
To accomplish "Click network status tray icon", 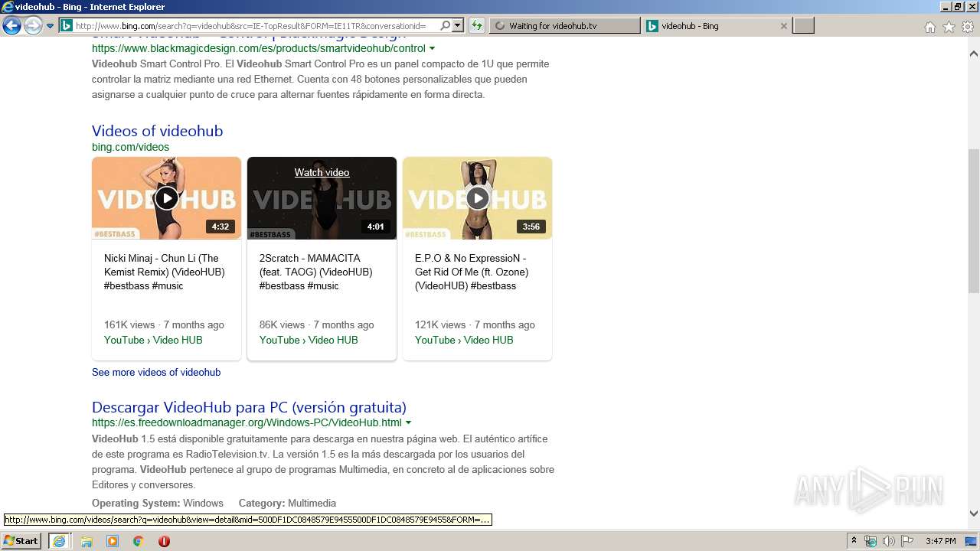I will [x=871, y=541].
